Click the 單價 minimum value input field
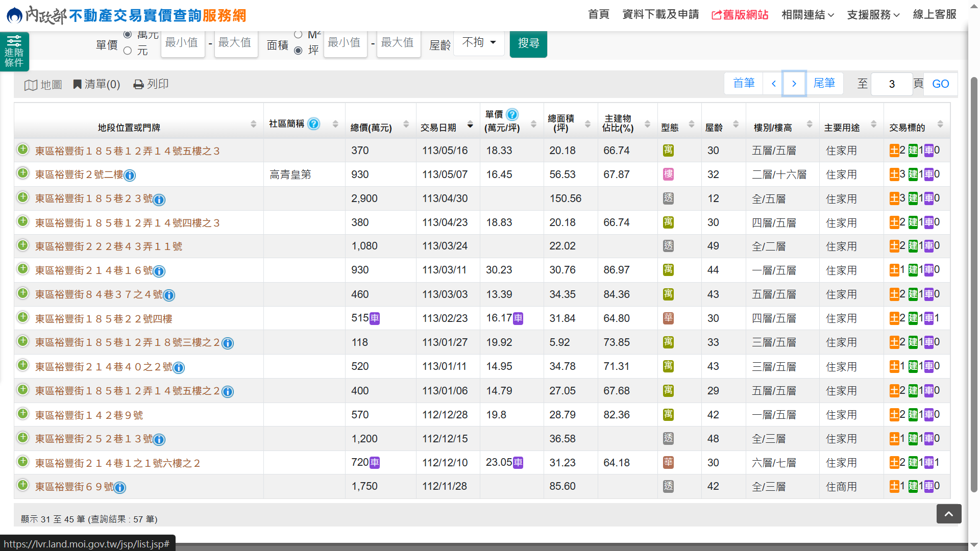This screenshot has width=980, height=551. point(183,43)
